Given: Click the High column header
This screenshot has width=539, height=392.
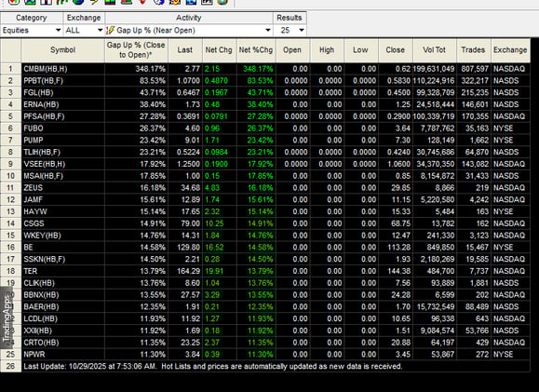Looking at the screenshot, I should [x=327, y=50].
